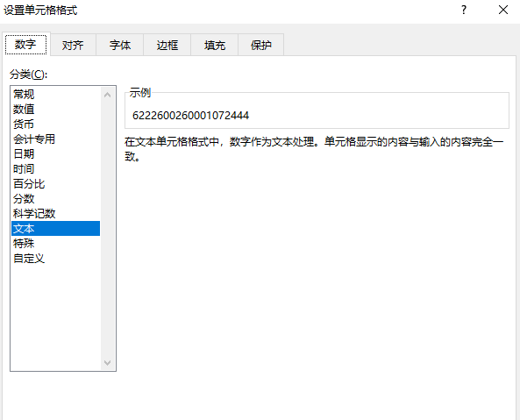Choose the 分数 category

56,198
